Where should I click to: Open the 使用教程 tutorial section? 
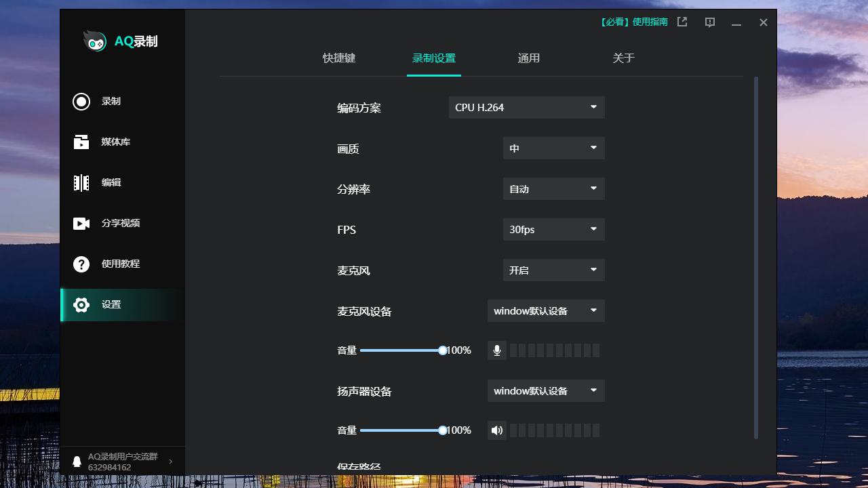tap(81, 264)
